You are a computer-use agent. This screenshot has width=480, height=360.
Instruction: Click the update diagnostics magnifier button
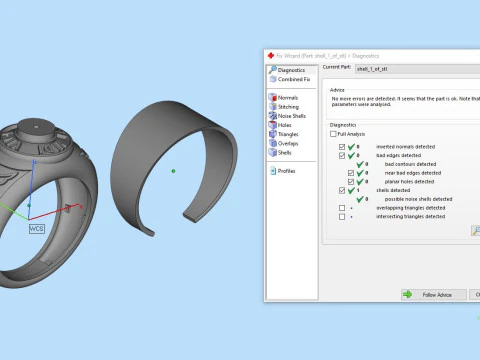pos(476,231)
